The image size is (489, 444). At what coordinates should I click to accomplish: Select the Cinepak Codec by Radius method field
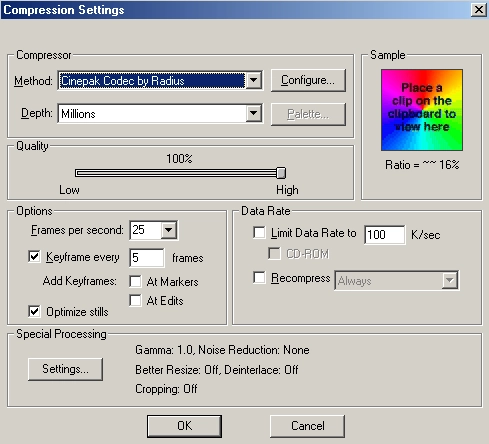pyautogui.click(x=152, y=81)
